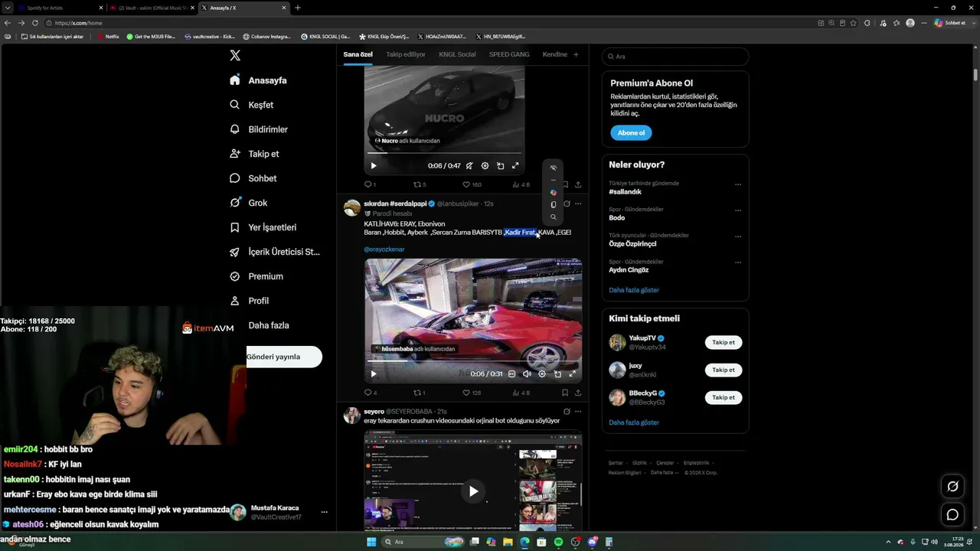Viewport: 980px width, 551px height.
Task: Click the Ara search field on X
Action: 675,57
